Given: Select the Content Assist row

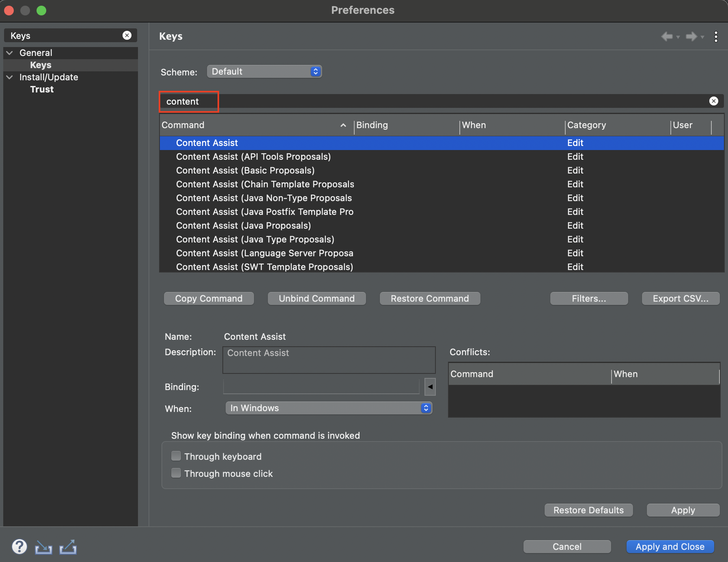Looking at the screenshot, I should 442,143.
